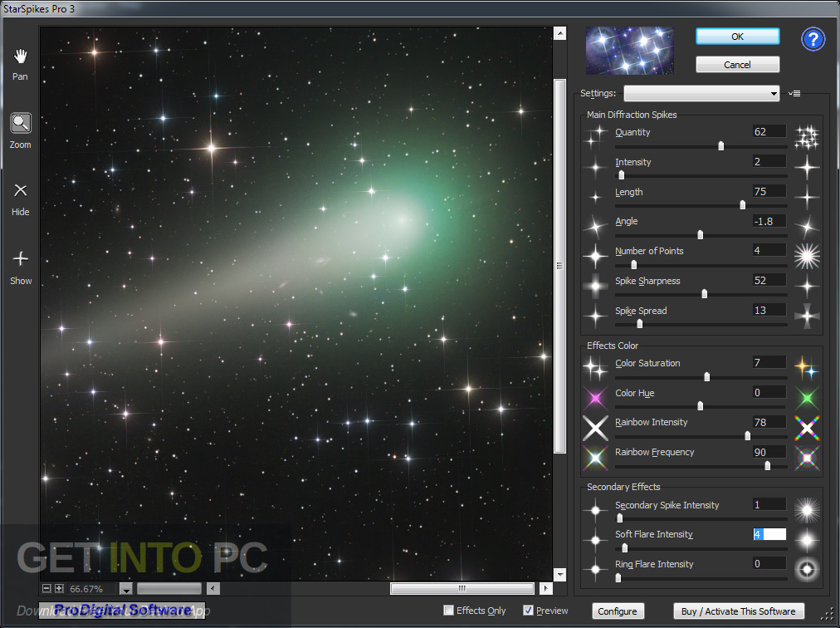Image resolution: width=840 pixels, height=628 pixels.
Task: Open the Configure button
Action: 618,611
